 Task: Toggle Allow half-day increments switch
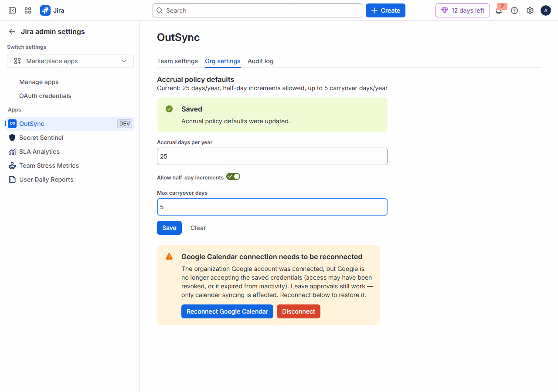click(x=233, y=176)
